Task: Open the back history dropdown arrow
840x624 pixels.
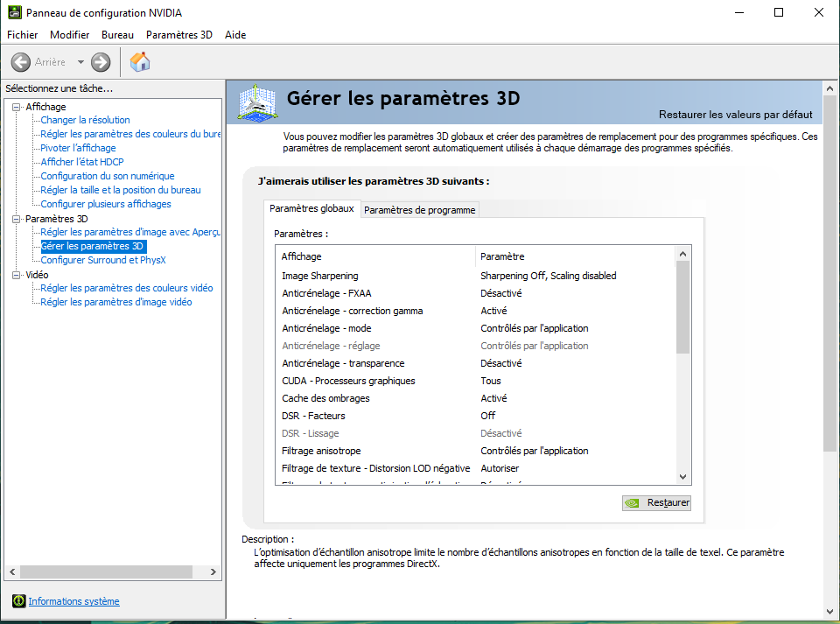Action: click(80, 62)
